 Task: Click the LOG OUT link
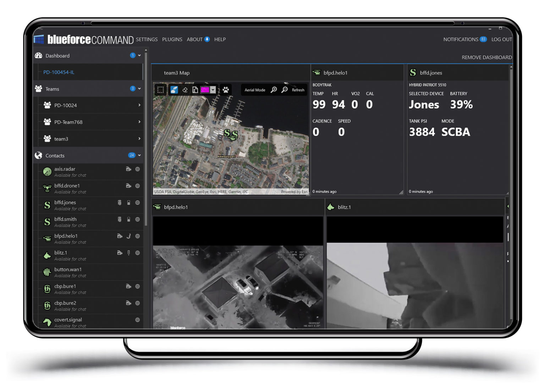(x=501, y=39)
